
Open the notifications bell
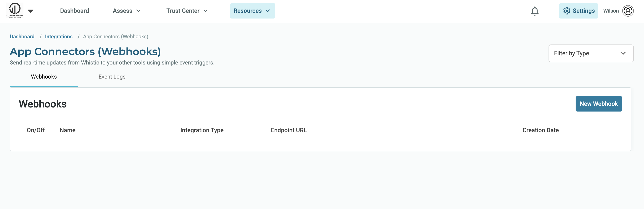pyautogui.click(x=534, y=11)
